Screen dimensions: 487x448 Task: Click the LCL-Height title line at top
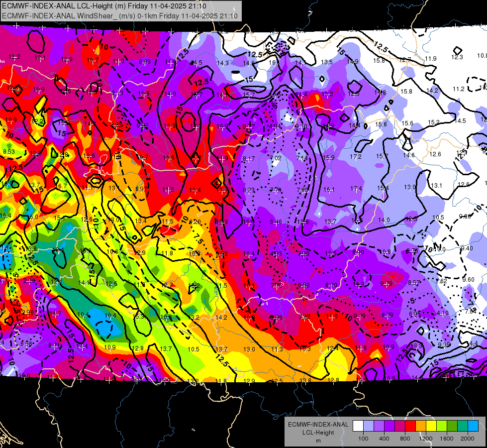pyautogui.click(x=104, y=6)
